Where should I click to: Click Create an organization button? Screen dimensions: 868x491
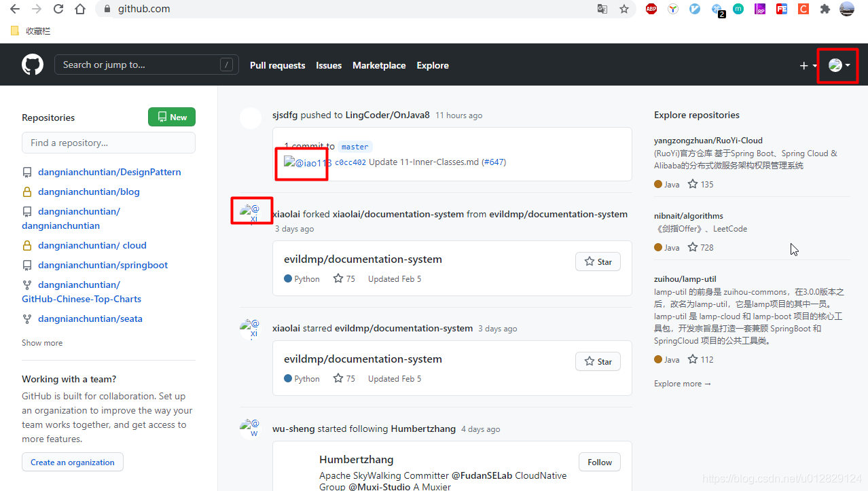click(x=73, y=462)
